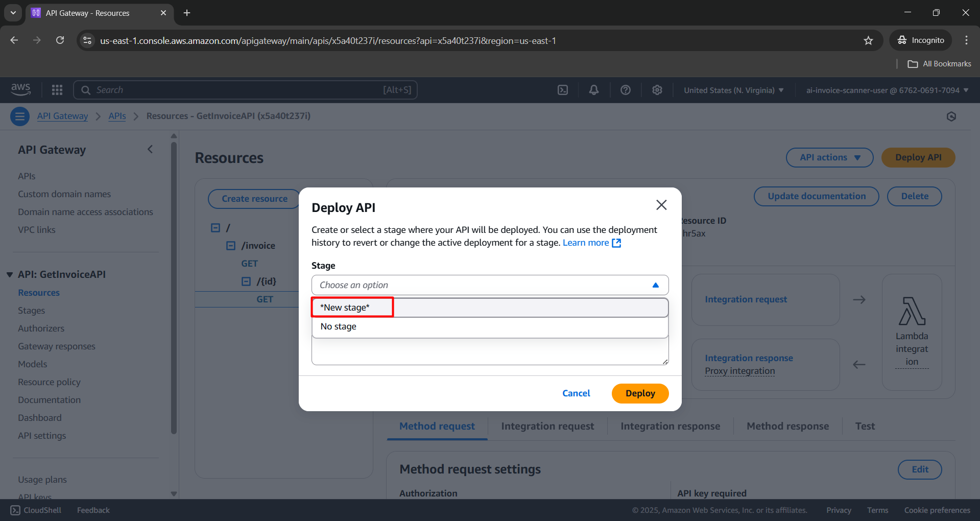Open the AWS console settings gear

[x=657, y=90]
